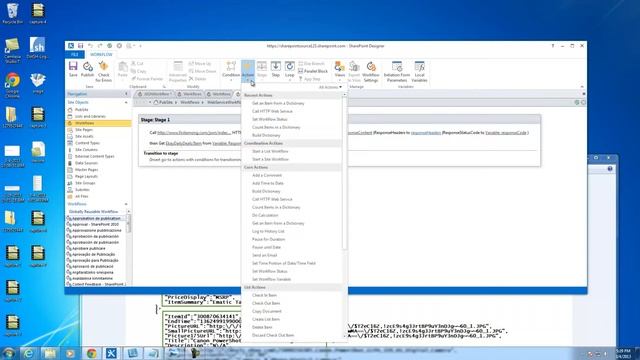Open Initiation Form Parameters
The image size is (640, 360).
point(397,71)
